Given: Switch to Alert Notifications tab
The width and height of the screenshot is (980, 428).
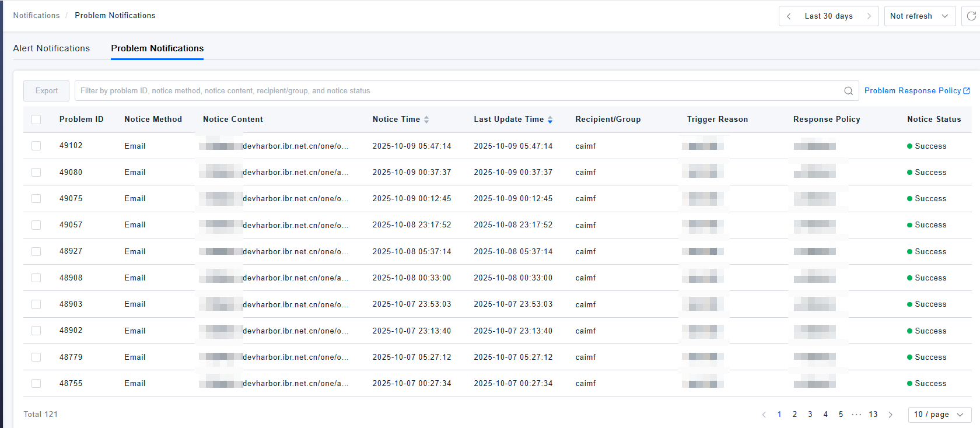Looking at the screenshot, I should (51, 48).
